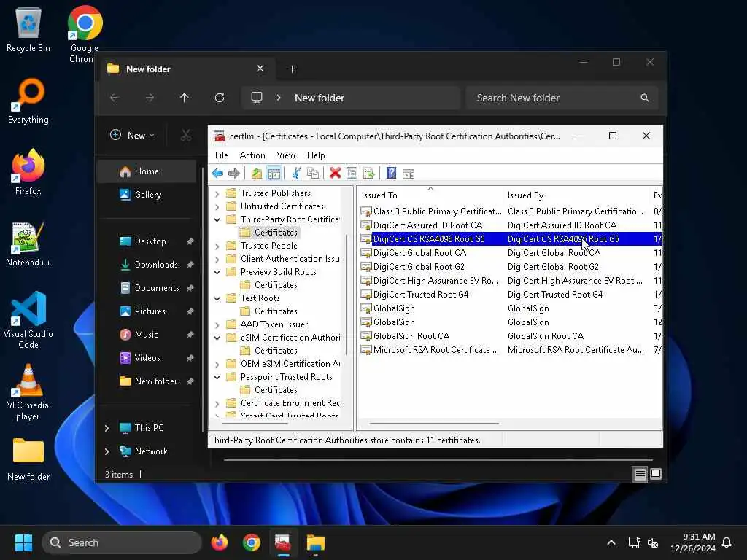Expand Network in File Explorer sidebar
This screenshot has width=747, height=560.
click(x=107, y=451)
